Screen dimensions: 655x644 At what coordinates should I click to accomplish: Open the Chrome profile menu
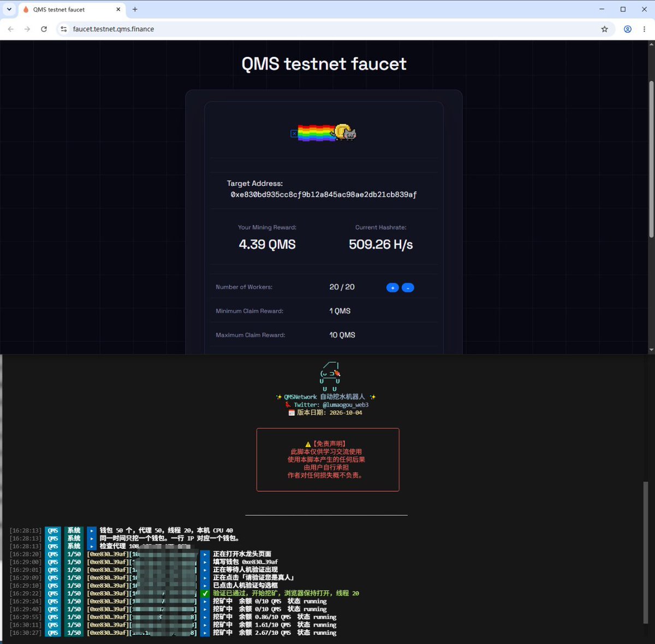628,29
